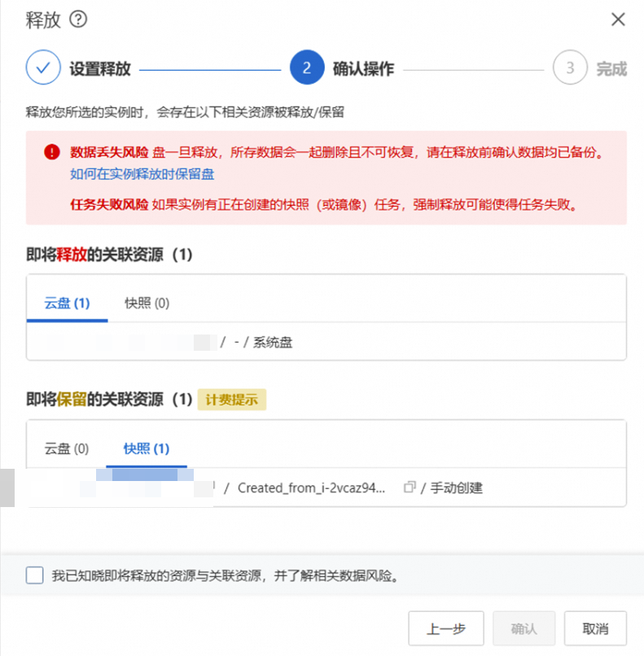Click heading 即将保留的关联资源 (1)

[109, 400]
